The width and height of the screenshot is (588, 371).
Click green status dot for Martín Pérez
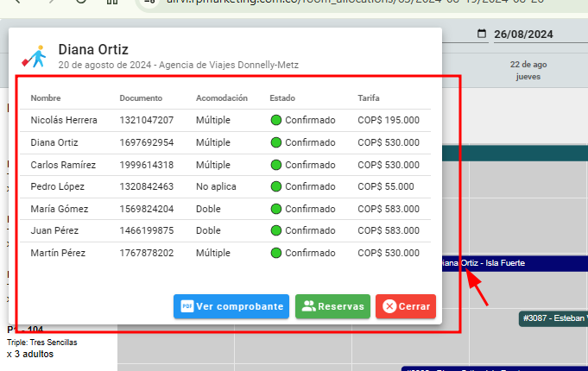276,254
